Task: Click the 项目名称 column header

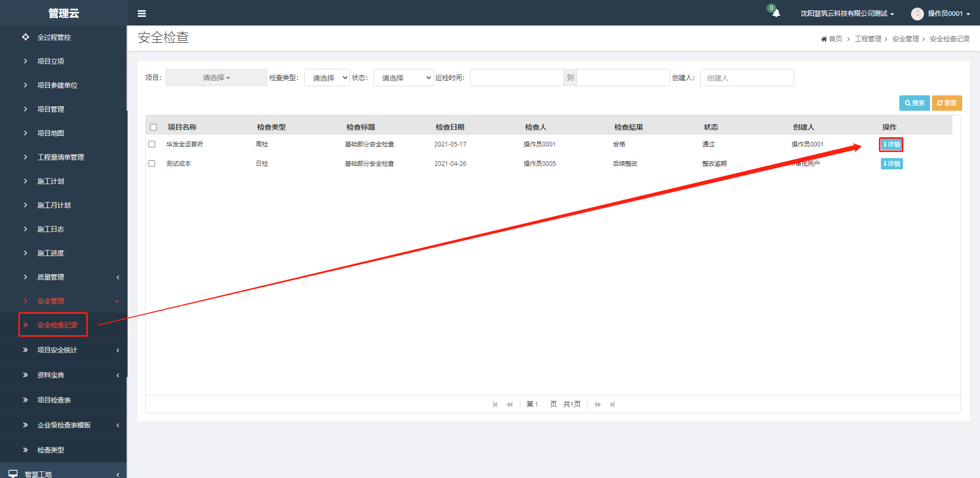Action: click(x=182, y=127)
